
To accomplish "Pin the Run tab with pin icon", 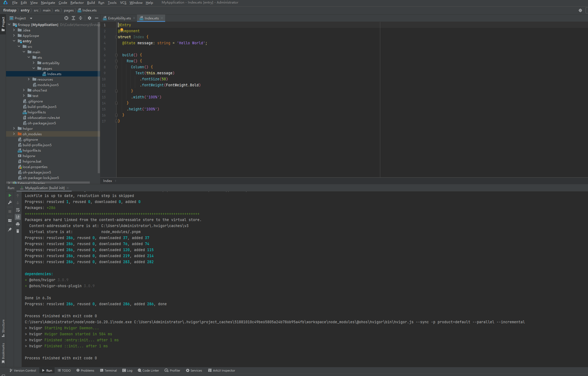I will click(10, 230).
